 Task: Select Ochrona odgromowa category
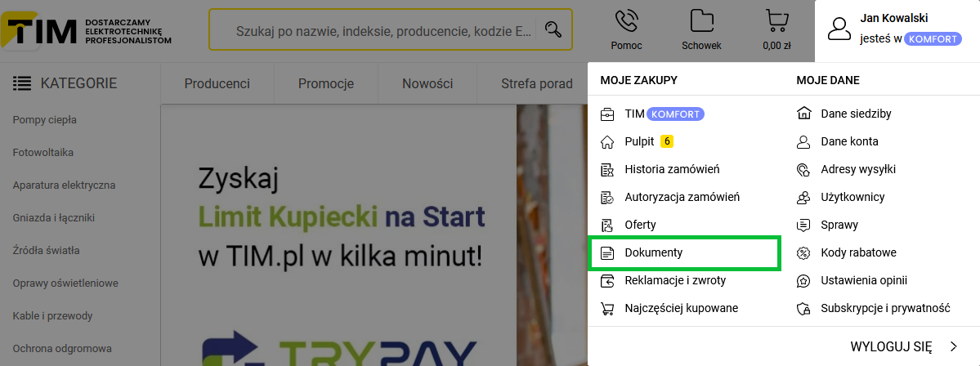(62, 348)
